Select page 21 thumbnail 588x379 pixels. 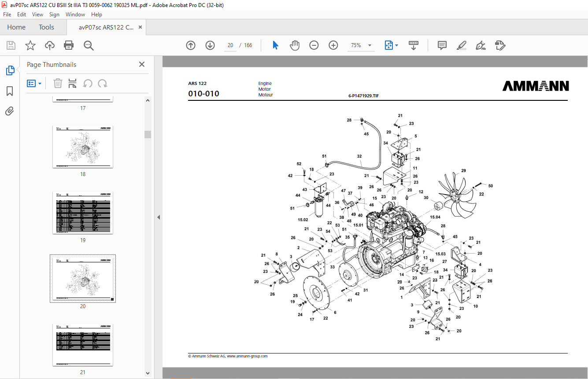pyautogui.click(x=83, y=345)
